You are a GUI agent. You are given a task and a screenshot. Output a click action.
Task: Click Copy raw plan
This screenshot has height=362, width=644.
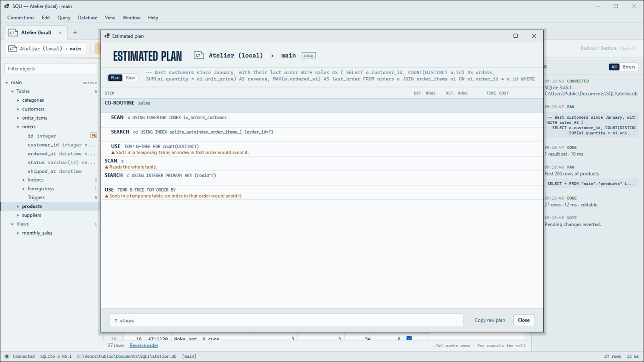490,320
